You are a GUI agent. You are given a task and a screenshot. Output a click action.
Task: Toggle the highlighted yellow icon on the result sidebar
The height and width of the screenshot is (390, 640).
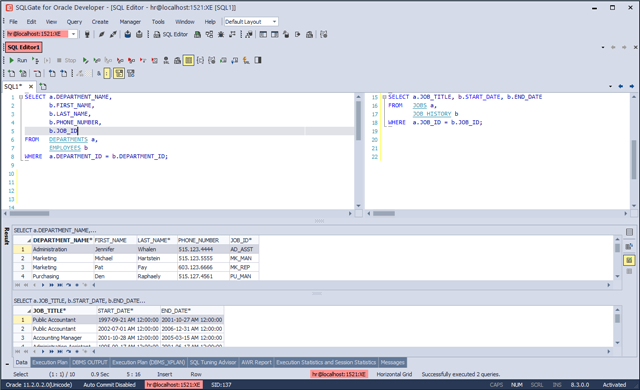click(x=629, y=260)
